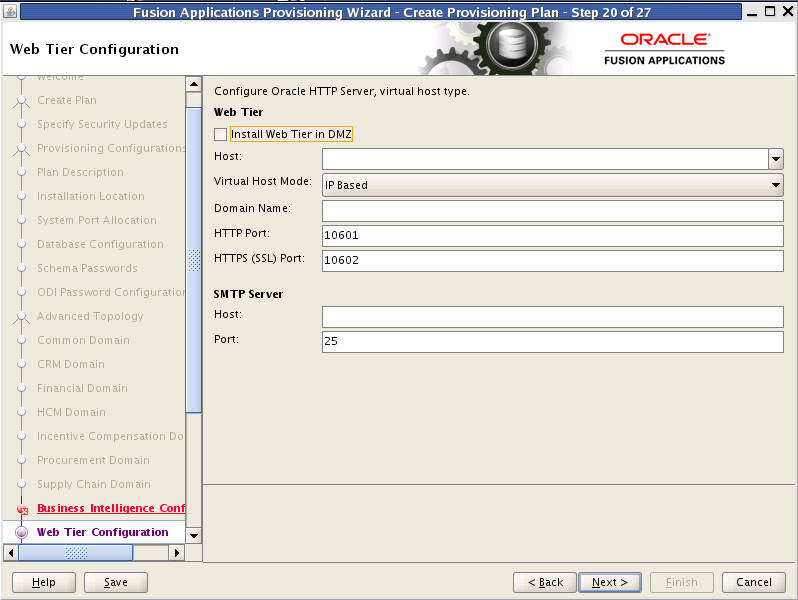Cancel the provisioning wizard
Image resolution: width=798 pixels, height=600 pixels.
click(x=754, y=582)
